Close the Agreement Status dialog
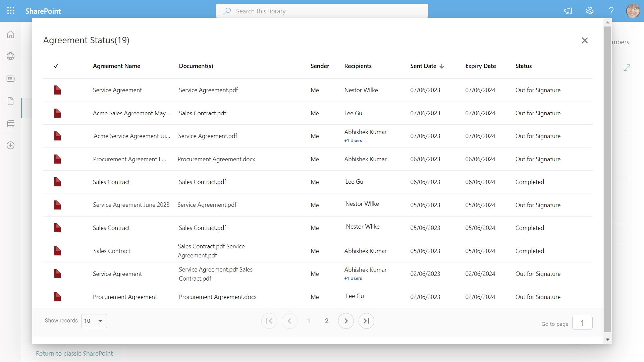The width and height of the screenshot is (644, 362). (585, 40)
